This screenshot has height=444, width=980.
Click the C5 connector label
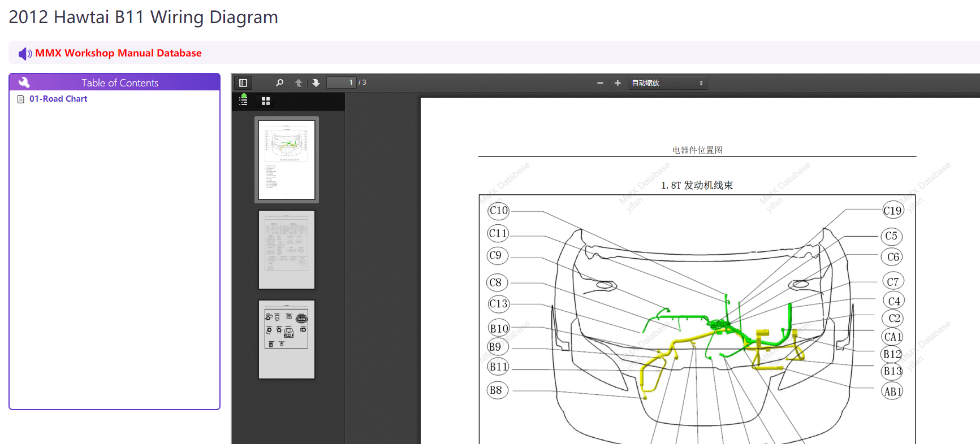pyautogui.click(x=892, y=236)
